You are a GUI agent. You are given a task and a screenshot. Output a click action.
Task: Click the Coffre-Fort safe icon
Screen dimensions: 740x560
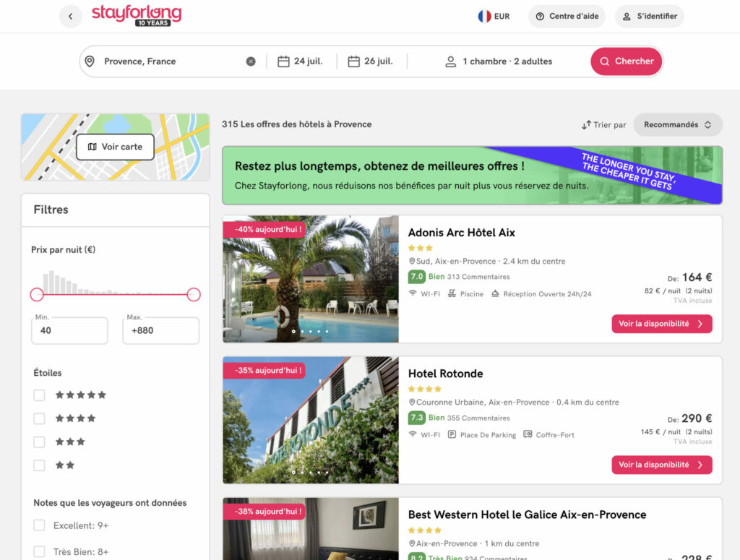528,434
